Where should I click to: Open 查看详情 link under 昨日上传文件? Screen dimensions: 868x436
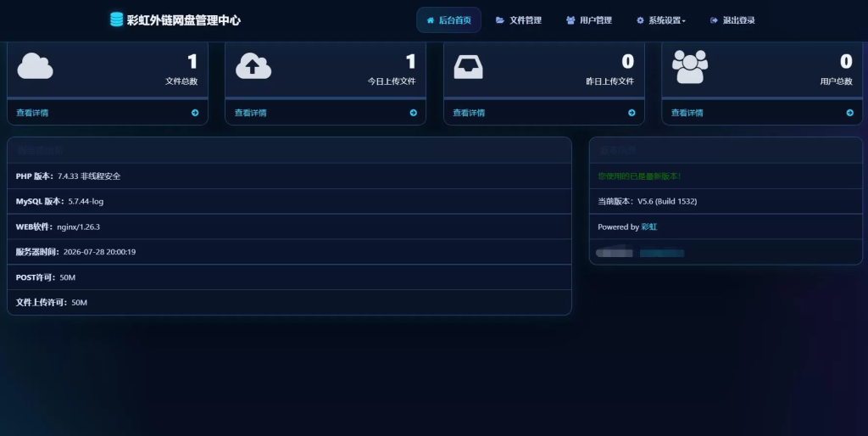click(x=469, y=113)
